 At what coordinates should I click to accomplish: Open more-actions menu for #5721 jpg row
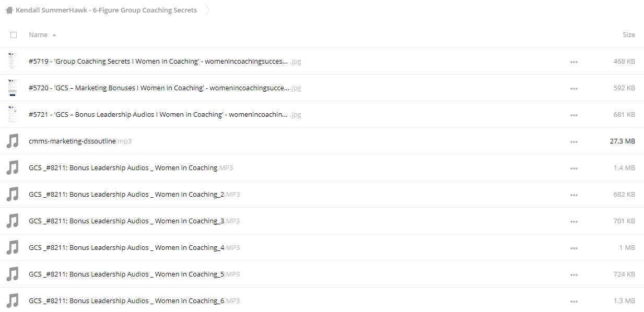[574, 115]
